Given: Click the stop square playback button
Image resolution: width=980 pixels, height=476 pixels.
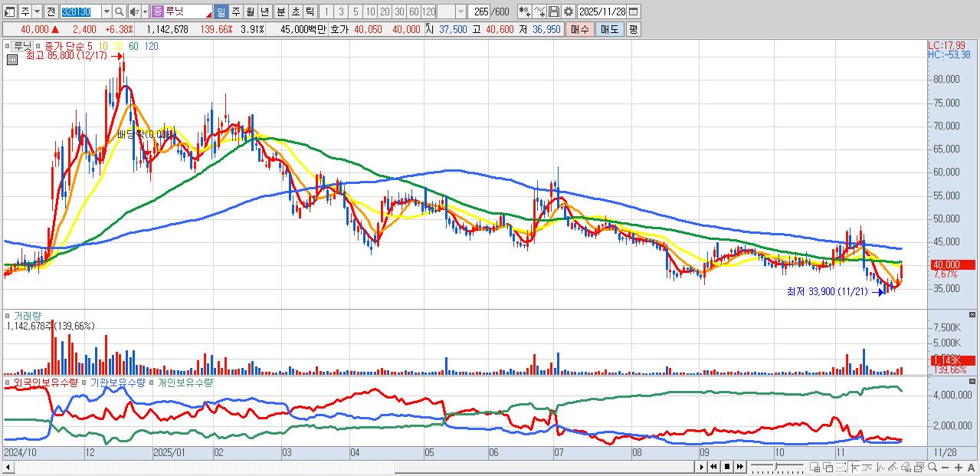Looking at the screenshot, I should 727,467.
